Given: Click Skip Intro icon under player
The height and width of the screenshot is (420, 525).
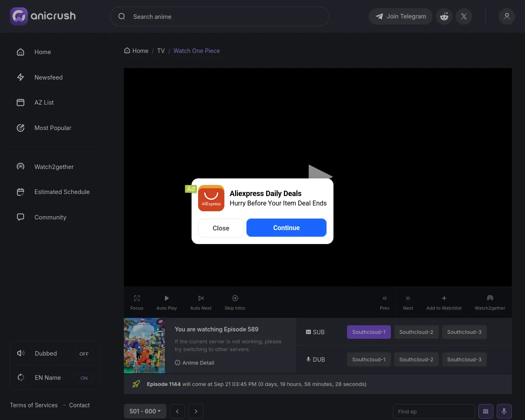Looking at the screenshot, I should pos(235,299).
